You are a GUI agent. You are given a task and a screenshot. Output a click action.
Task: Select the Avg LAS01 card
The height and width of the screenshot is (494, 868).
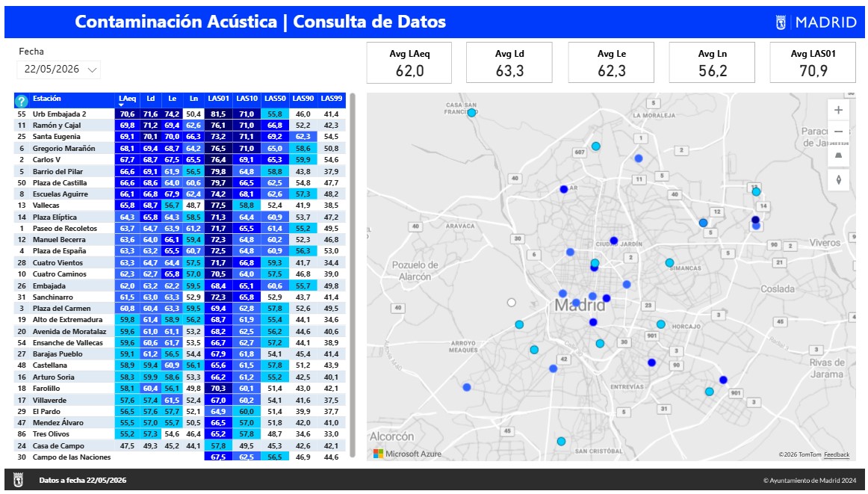pyautogui.click(x=813, y=63)
